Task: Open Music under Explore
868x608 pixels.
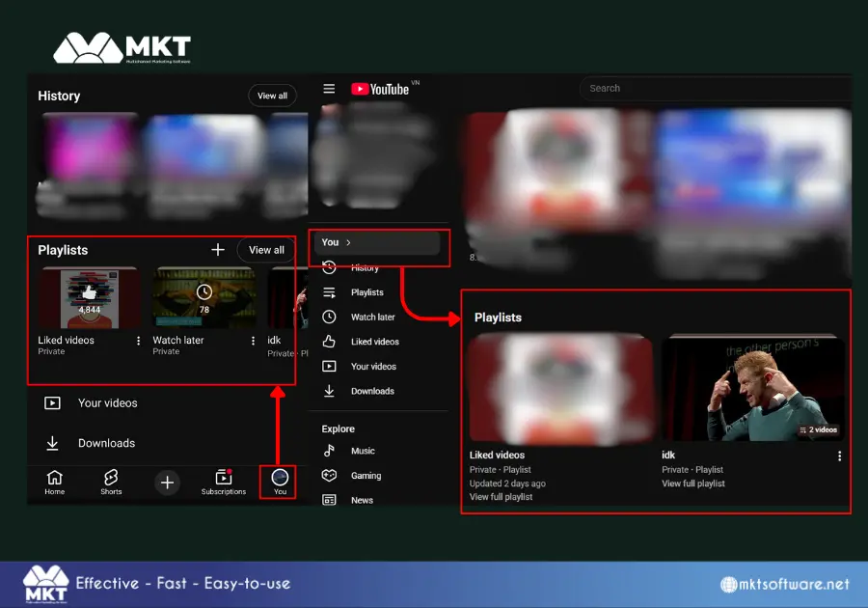Action: click(x=363, y=451)
